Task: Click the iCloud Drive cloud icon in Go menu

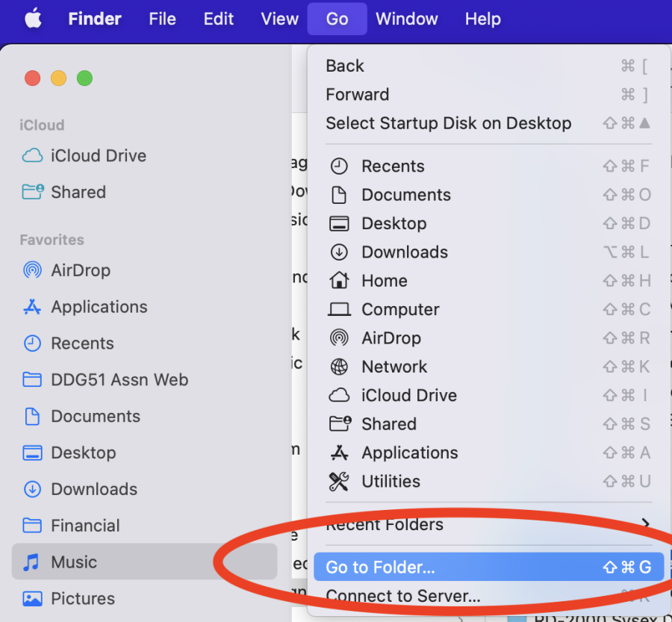Action: tap(339, 395)
